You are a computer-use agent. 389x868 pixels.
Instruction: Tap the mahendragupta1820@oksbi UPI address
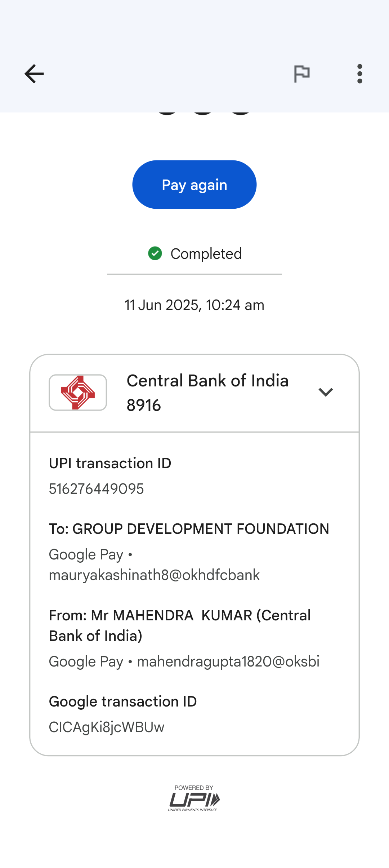[x=228, y=661]
